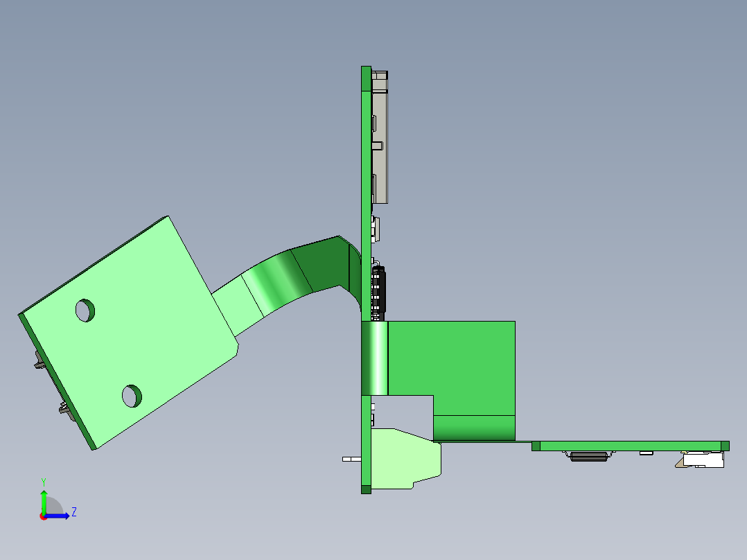
Task: Click the green Y axis of the triad
Action: (x=44, y=501)
